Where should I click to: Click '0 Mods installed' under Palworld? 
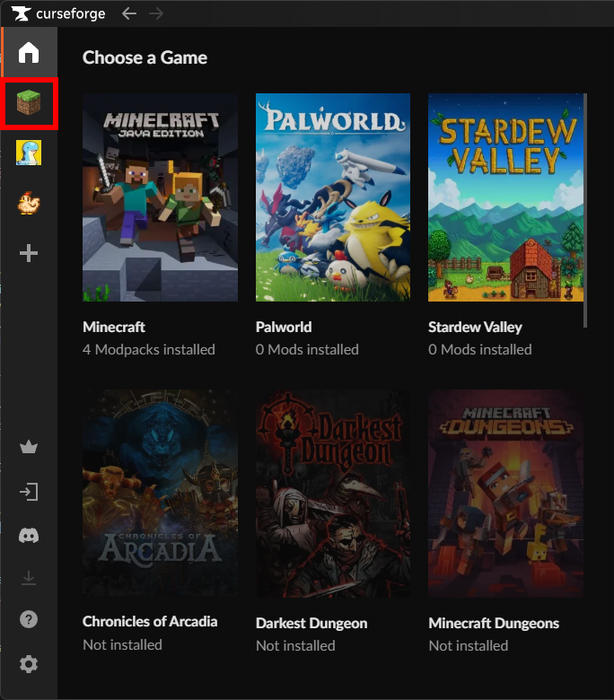pyautogui.click(x=307, y=350)
